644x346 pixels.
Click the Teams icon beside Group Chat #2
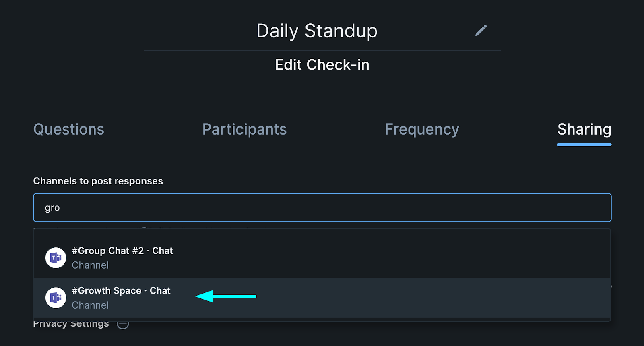click(x=56, y=258)
